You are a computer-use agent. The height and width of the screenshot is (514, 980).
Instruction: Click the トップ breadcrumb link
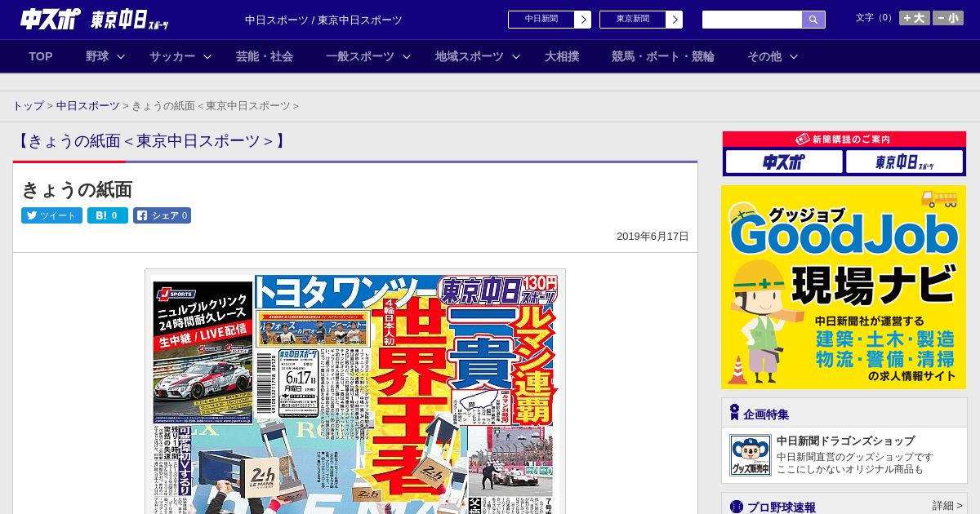(x=29, y=106)
